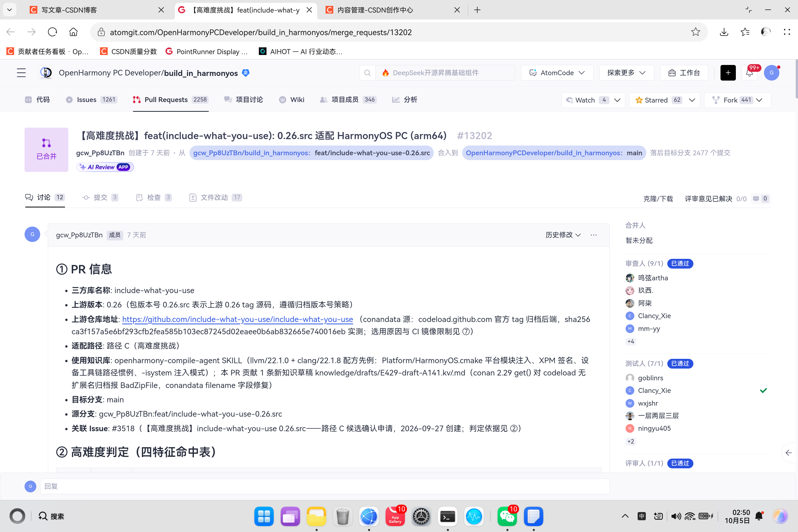Open the user avatar menu in header

(x=772, y=73)
